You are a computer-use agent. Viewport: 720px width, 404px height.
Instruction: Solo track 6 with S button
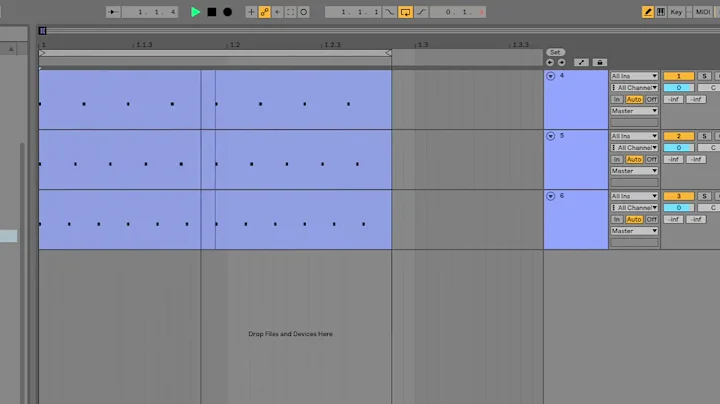tap(704, 196)
